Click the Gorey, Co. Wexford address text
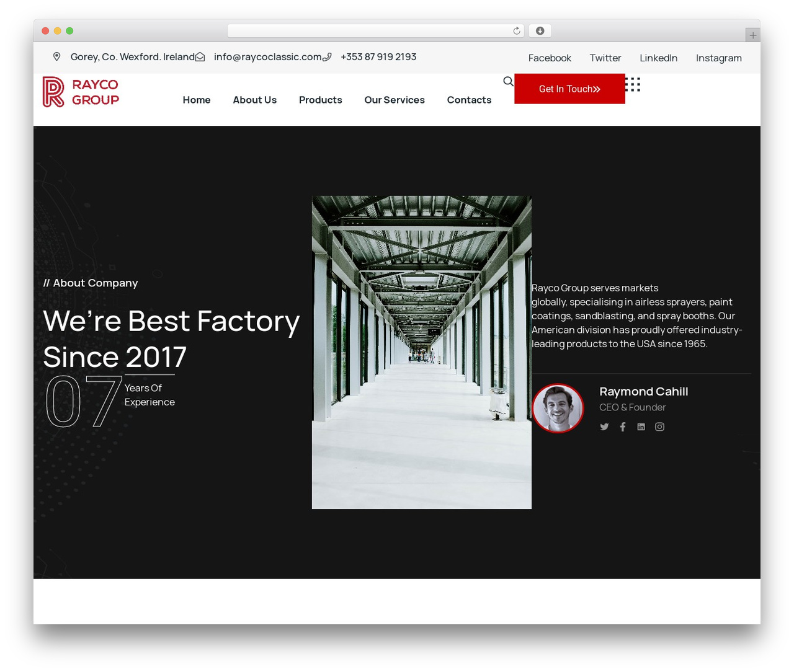The width and height of the screenshot is (794, 672). click(x=133, y=57)
